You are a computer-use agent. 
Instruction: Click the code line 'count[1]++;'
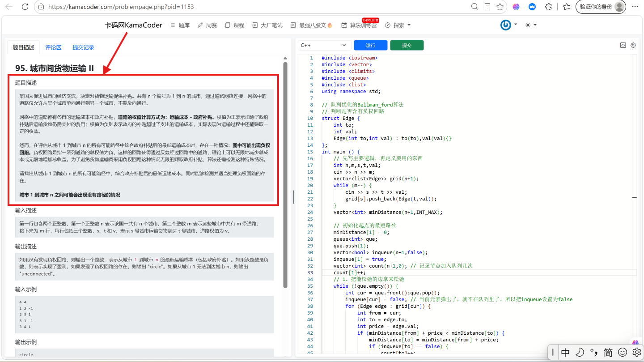point(350,273)
